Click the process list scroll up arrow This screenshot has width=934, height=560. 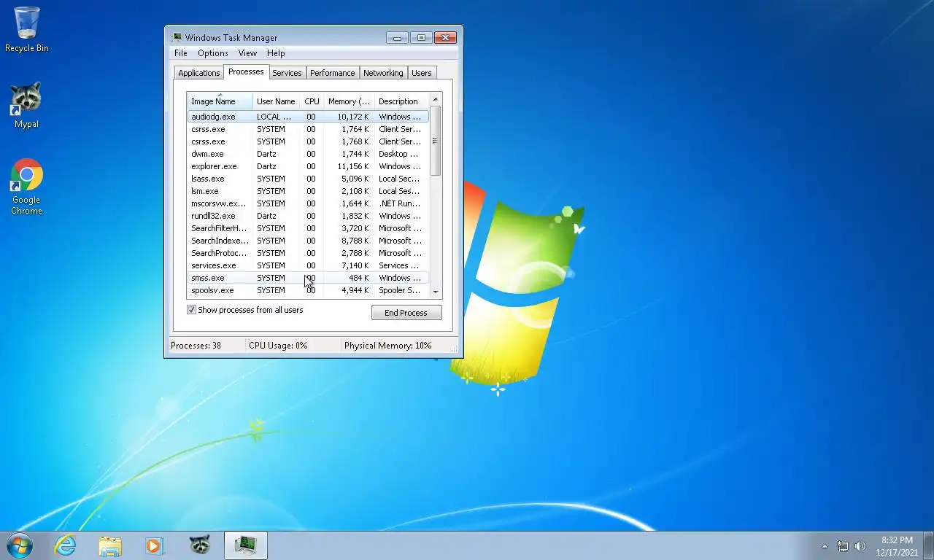tap(436, 99)
